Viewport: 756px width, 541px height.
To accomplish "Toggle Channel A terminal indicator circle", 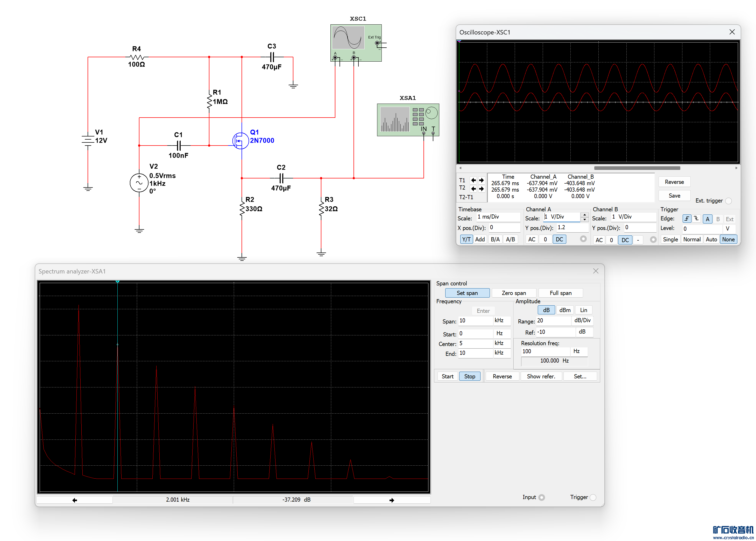I will pyautogui.click(x=583, y=239).
